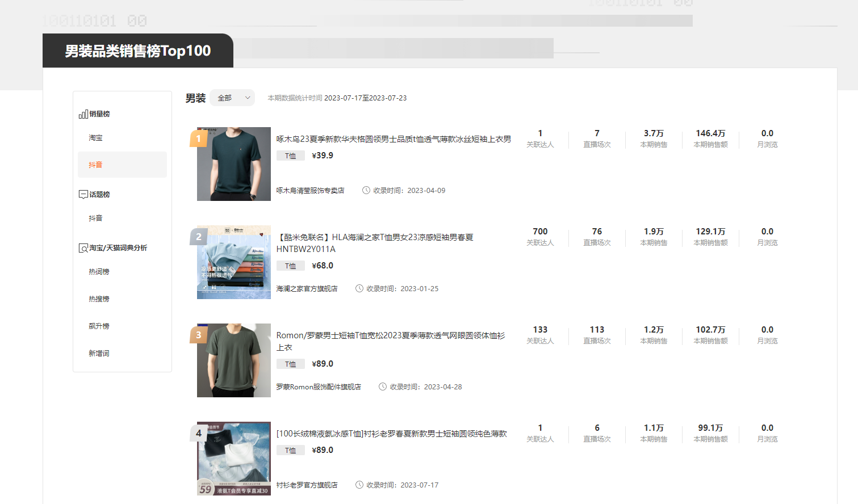Open the Romon olive T-shirt thumbnail

click(x=234, y=360)
